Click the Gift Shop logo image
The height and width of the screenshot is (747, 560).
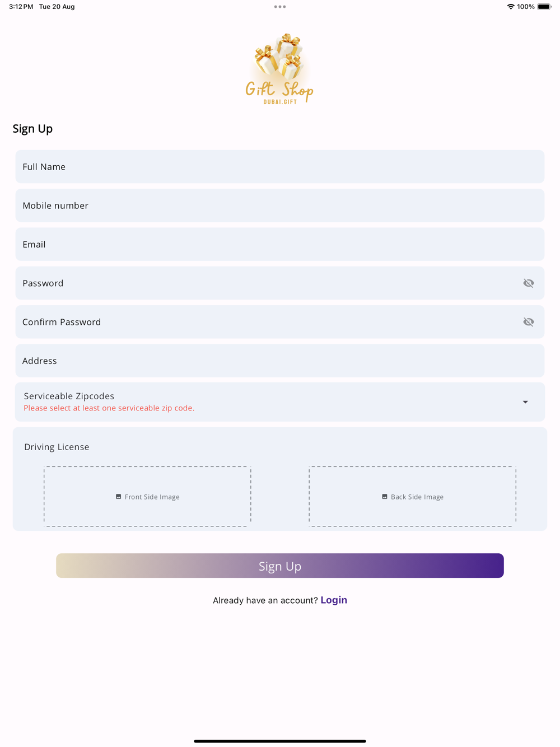click(280, 68)
